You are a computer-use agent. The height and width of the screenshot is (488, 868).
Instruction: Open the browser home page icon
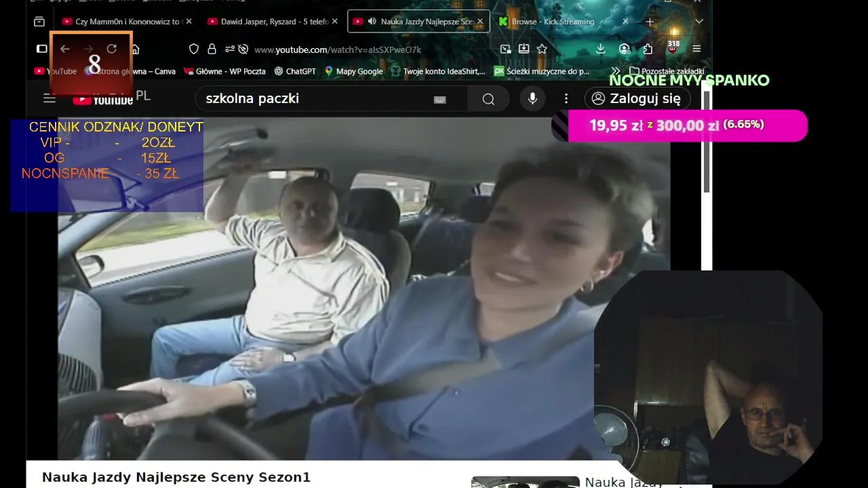(x=135, y=49)
